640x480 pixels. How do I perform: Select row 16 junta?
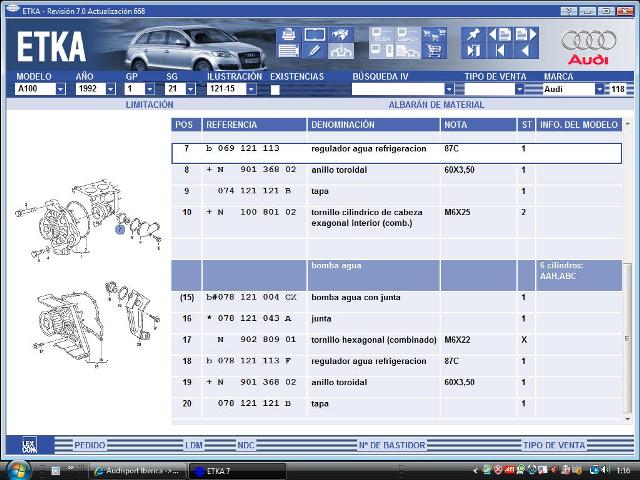[x=396, y=323]
